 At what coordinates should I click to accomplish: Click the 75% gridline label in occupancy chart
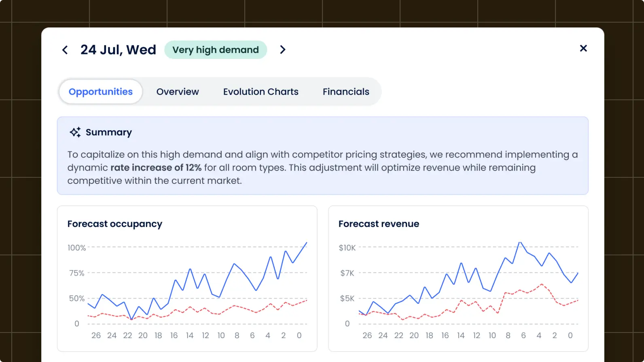tap(76, 273)
